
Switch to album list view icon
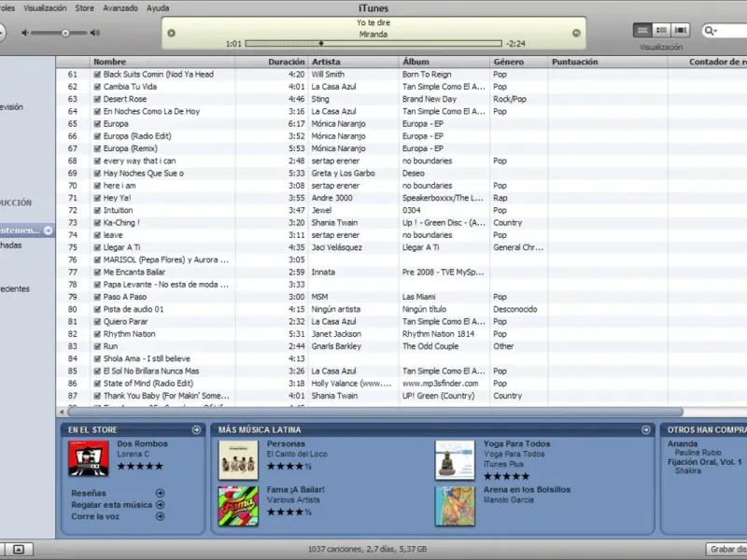pyautogui.click(x=661, y=31)
